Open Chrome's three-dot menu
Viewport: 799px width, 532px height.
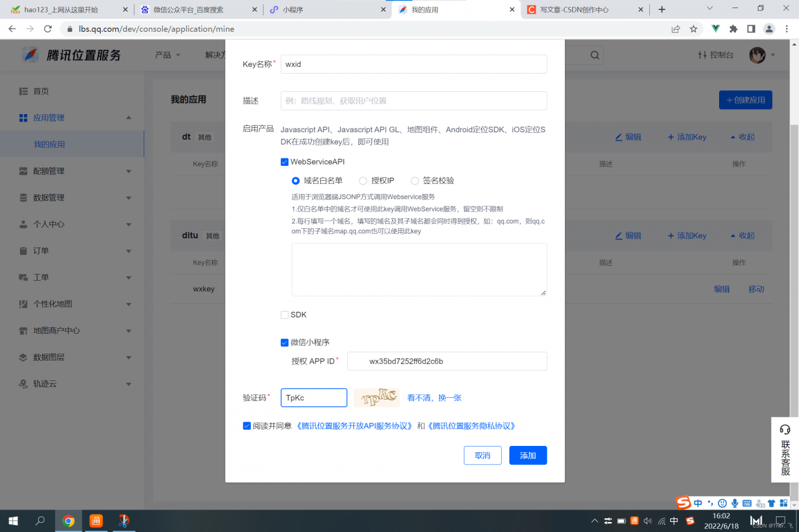[787, 29]
